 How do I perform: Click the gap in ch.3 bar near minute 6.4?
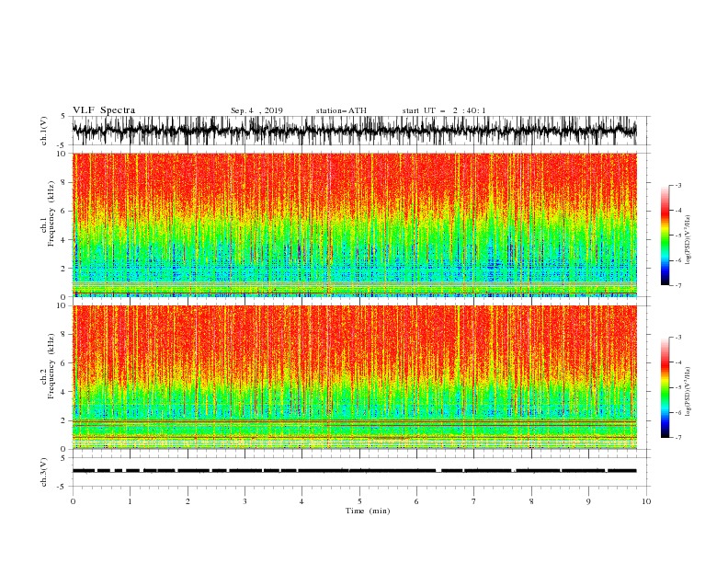coord(438,471)
